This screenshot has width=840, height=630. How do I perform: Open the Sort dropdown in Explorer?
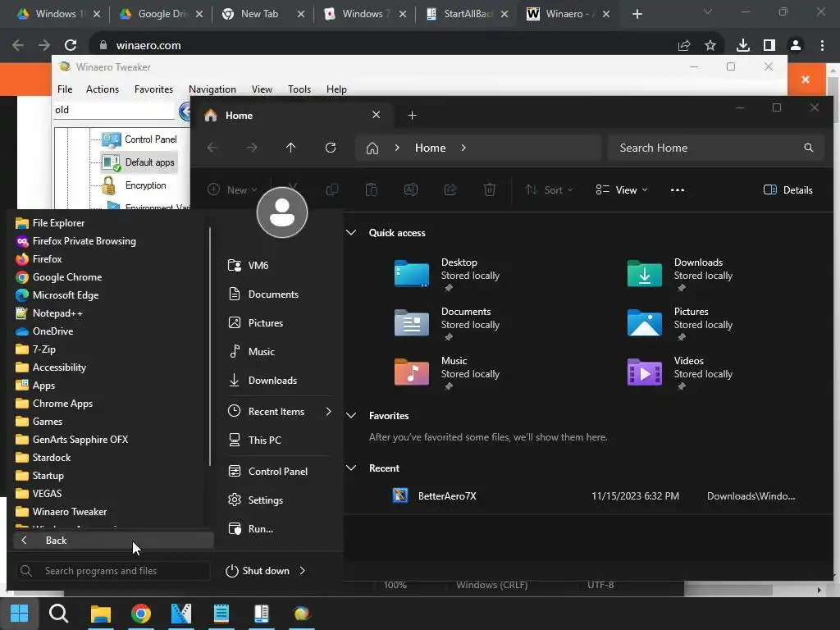pos(549,189)
